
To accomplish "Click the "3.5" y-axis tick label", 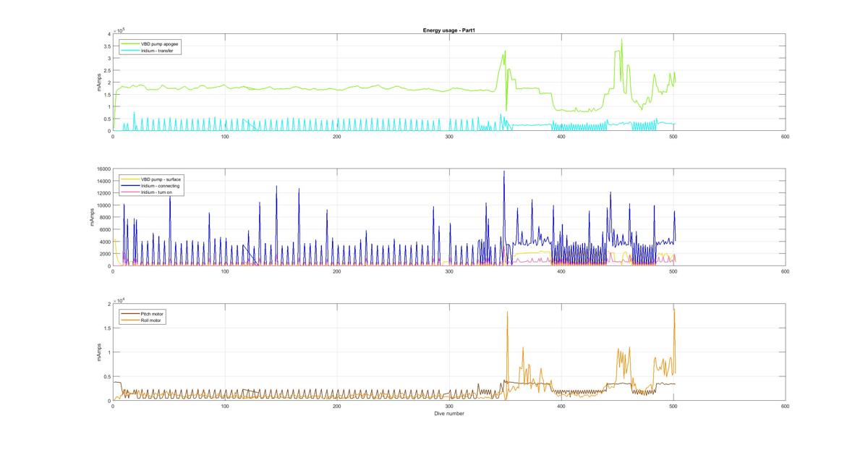I will pyautogui.click(x=106, y=46).
